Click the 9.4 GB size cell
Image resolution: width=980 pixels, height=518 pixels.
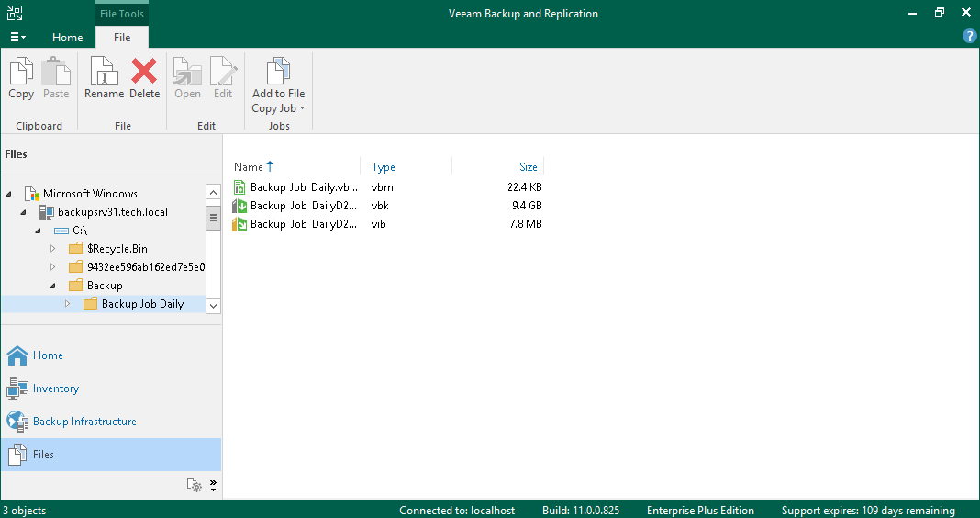[527, 205]
